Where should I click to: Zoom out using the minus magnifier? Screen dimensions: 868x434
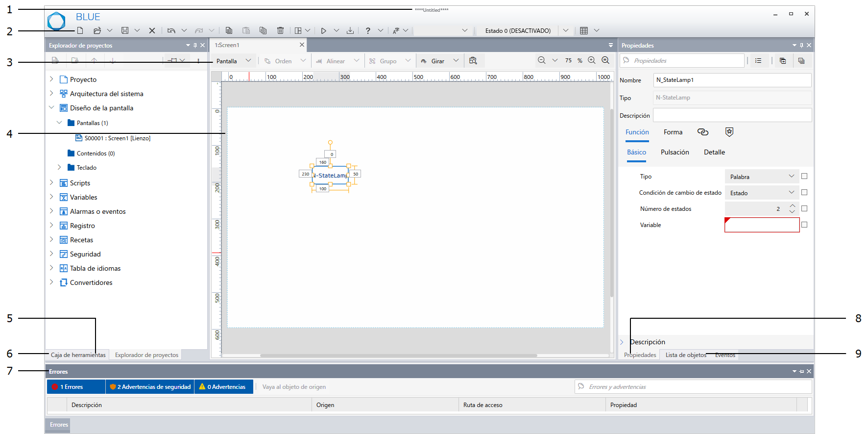pyautogui.click(x=541, y=60)
